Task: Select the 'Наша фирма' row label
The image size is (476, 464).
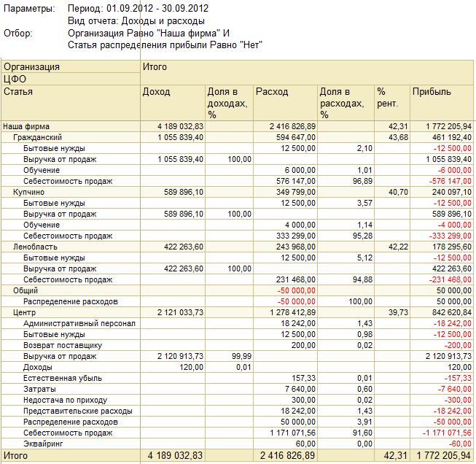Action: [x=26, y=126]
